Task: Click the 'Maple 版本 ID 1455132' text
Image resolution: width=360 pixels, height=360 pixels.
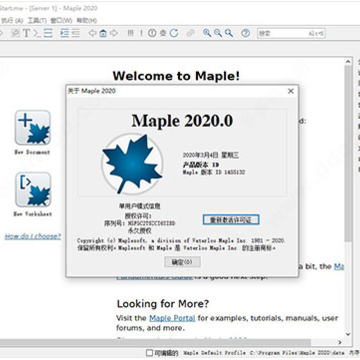Action: [214, 172]
